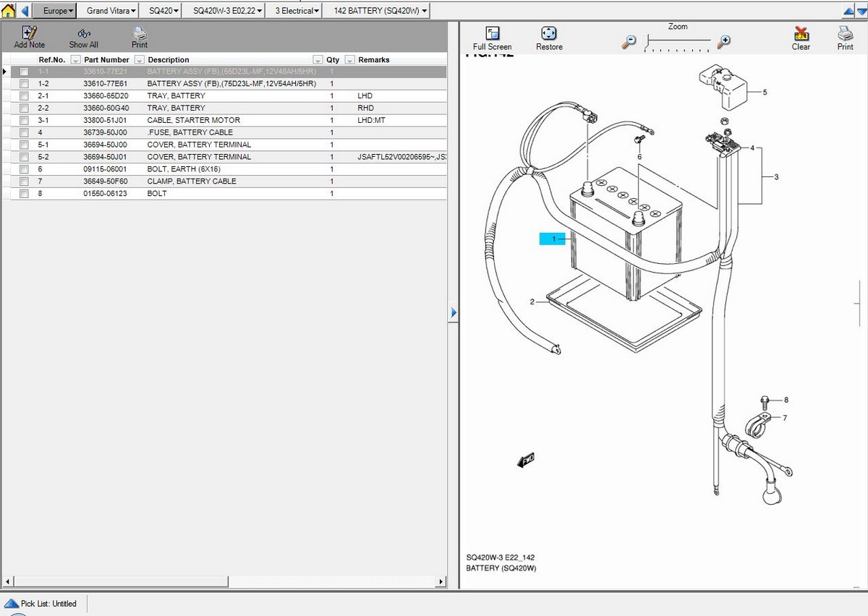
Task: Check the box for row 2-1 TRAY, BATTERY LHD
Action: tap(24, 96)
